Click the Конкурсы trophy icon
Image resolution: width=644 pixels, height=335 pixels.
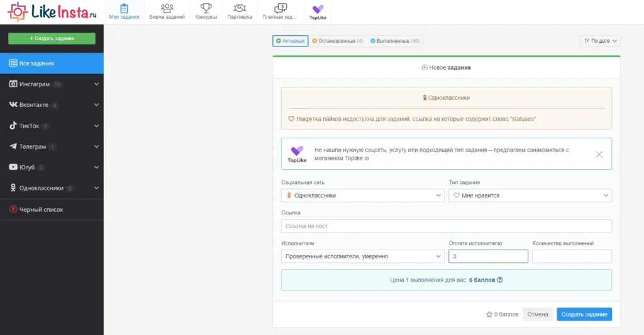click(206, 8)
